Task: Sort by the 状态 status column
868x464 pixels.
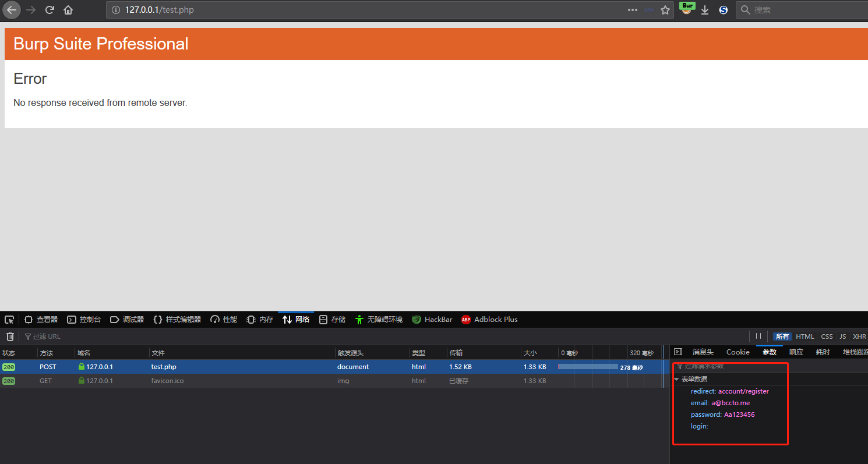Action: pyautogui.click(x=19, y=353)
